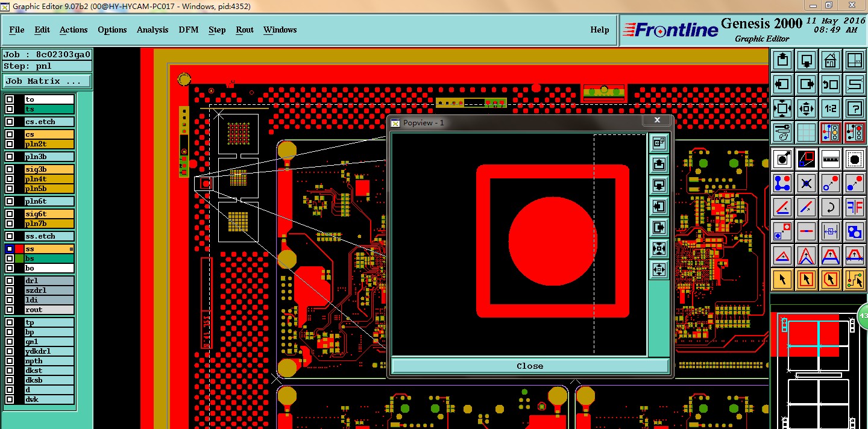Open the tools and palette settings icon

point(782,133)
